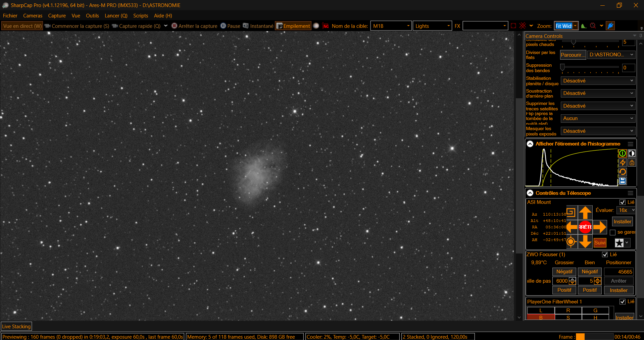Click the Pause capture toolbar button
The image size is (644, 340).
click(230, 26)
